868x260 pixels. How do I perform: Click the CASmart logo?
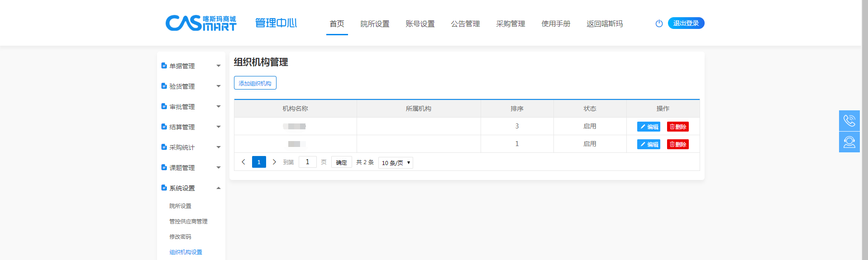tap(200, 23)
